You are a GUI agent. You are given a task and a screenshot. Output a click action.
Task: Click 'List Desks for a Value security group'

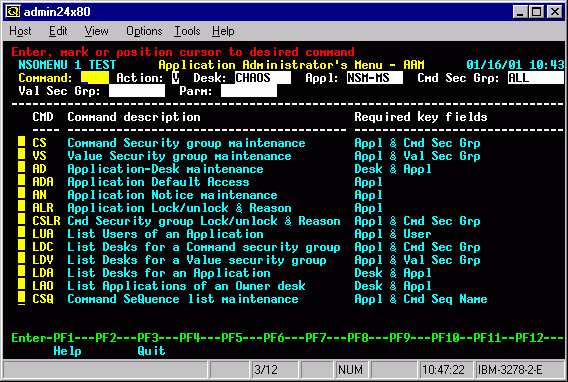pos(197,260)
